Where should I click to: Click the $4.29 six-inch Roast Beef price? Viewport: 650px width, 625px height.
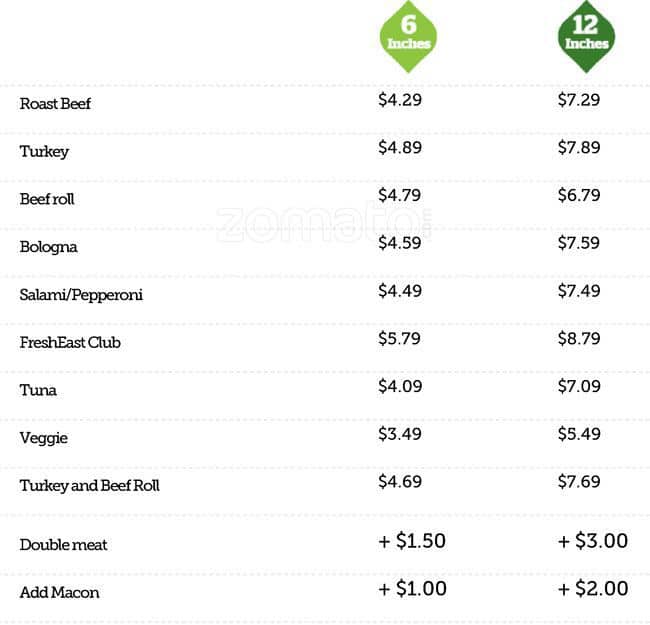click(x=400, y=100)
